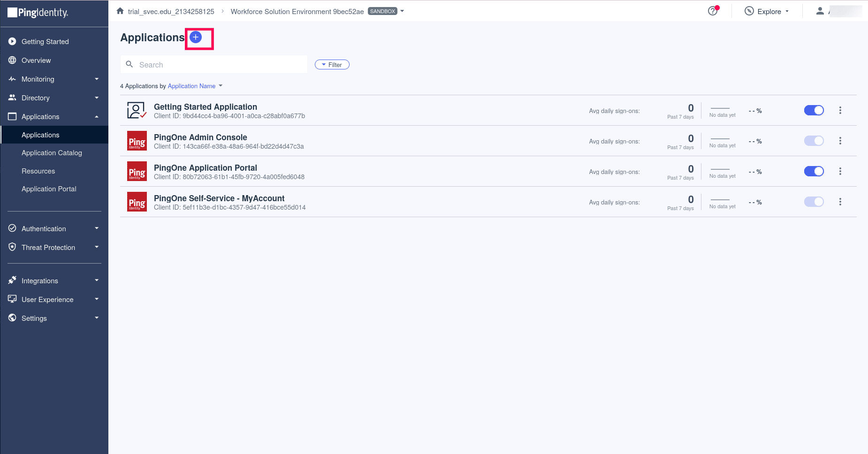Expand the Filter dropdown

point(332,64)
